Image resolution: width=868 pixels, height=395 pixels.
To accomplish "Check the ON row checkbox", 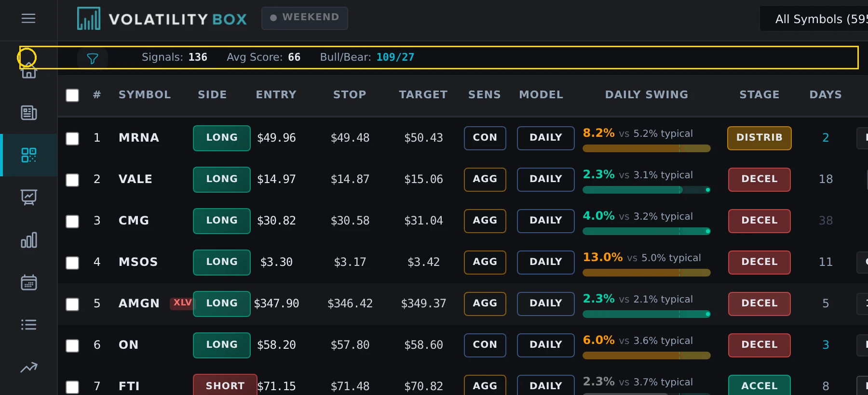I will 72,346.
